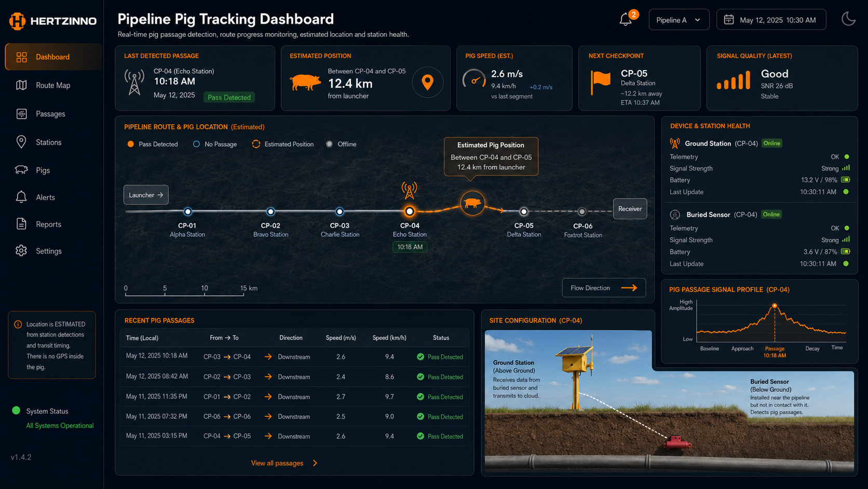Click the Receiver button on route
This screenshot has width=868, height=489.
[x=630, y=209]
